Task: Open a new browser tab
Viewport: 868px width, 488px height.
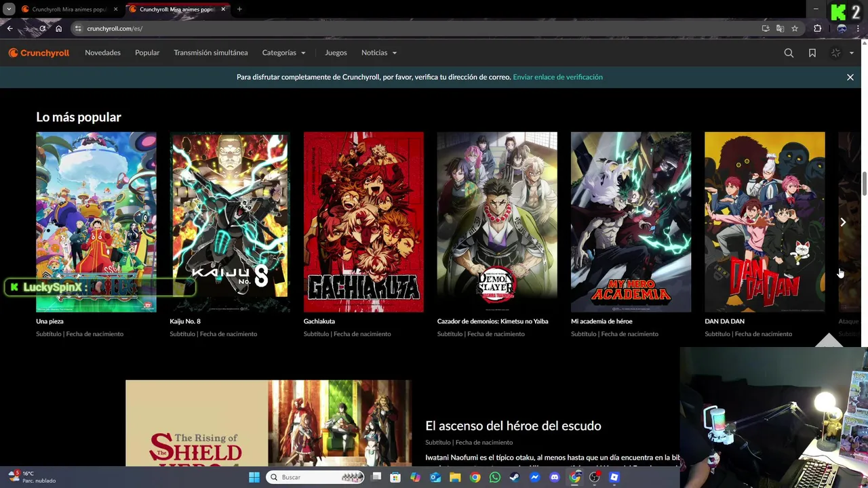Action: pyautogui.click(x=239, y=9)
